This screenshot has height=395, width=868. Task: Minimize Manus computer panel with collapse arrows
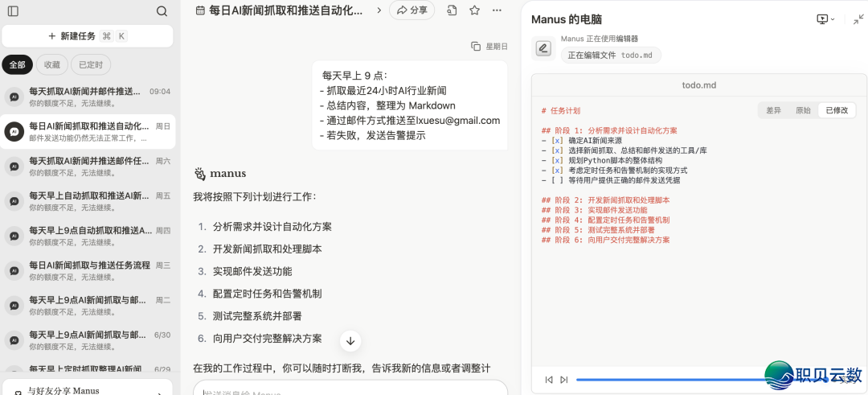click(858, 19)
